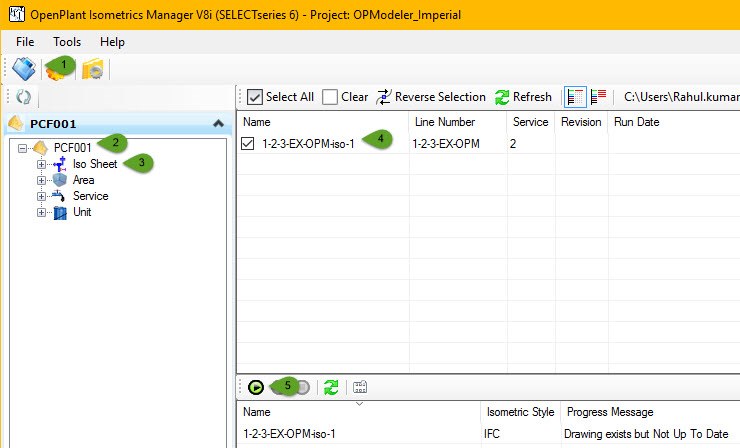Collapse the PCF001 panel with chevron

click(x=218, y=124)
